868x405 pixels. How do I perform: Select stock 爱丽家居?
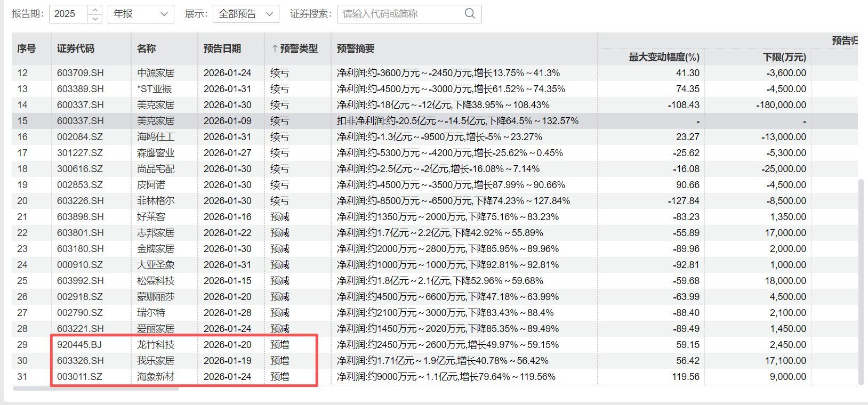coord(156,329)
